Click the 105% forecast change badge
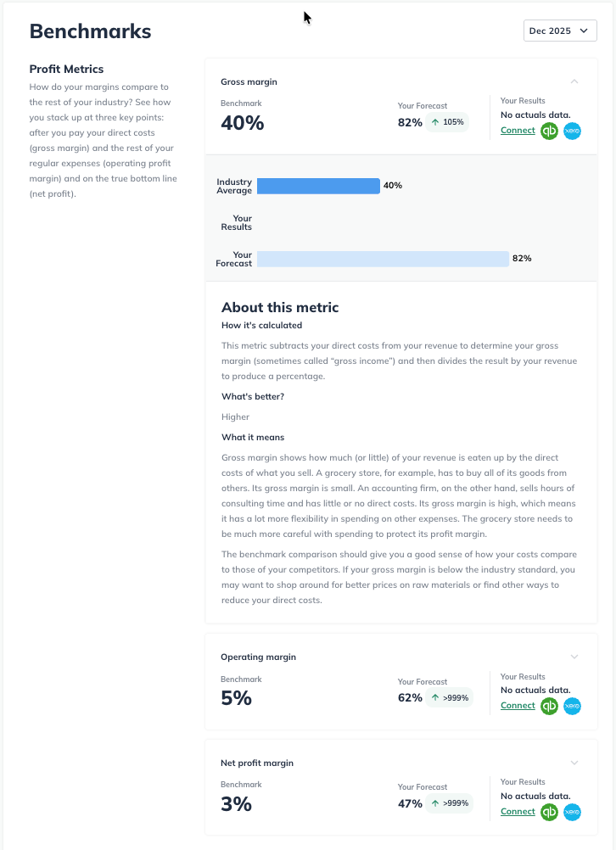Viewport: 616px width, 850px height. pos(448,122)
